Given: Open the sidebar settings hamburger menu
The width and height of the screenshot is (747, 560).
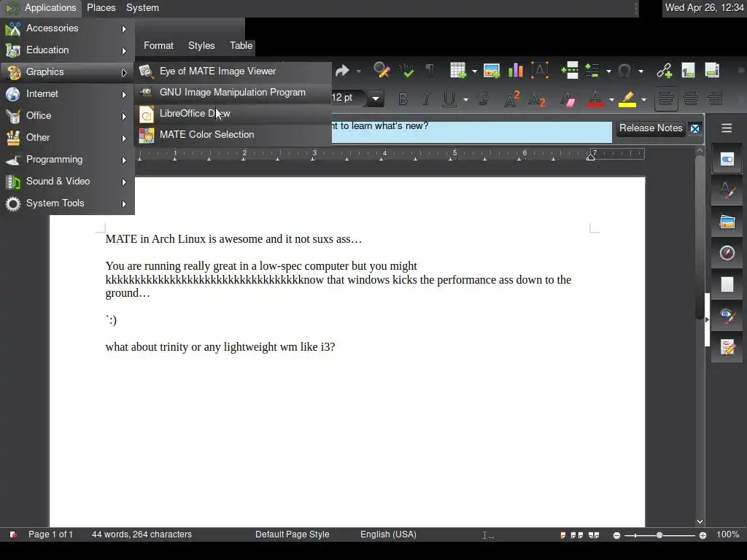Looking at the screenshot, I should click(727, 128).
